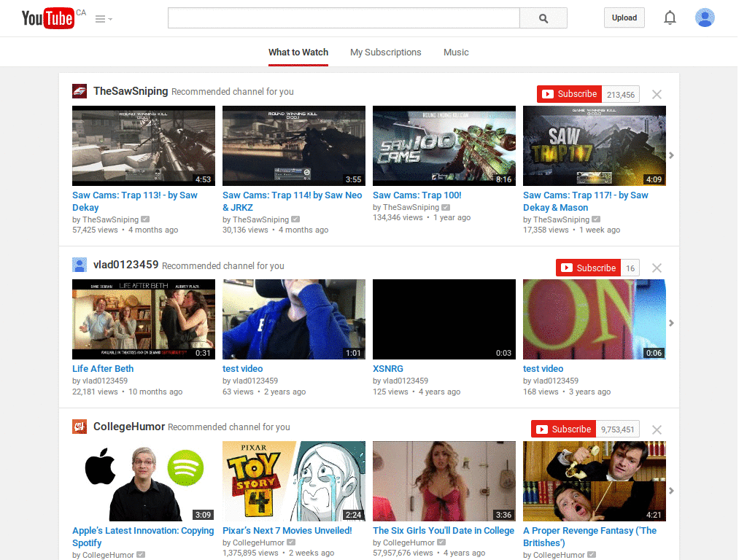Play the black XSNRG thumbnail
747x560 pixels.
pos(444,319)
